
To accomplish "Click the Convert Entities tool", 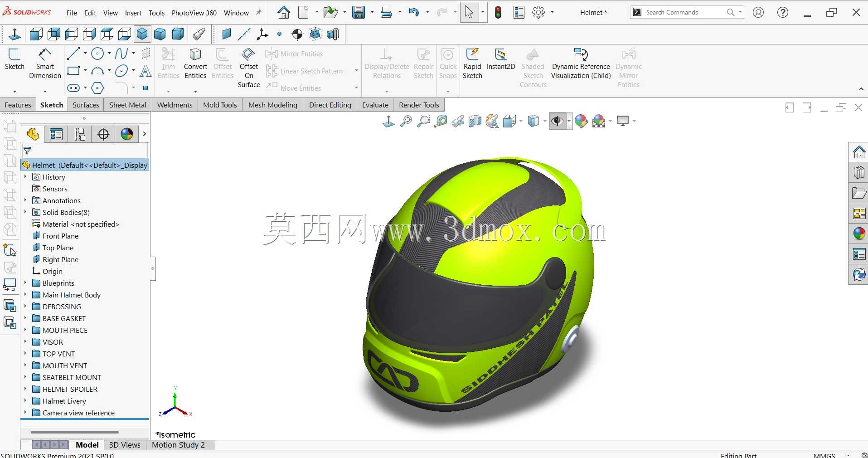I will (x=195, y=63).
